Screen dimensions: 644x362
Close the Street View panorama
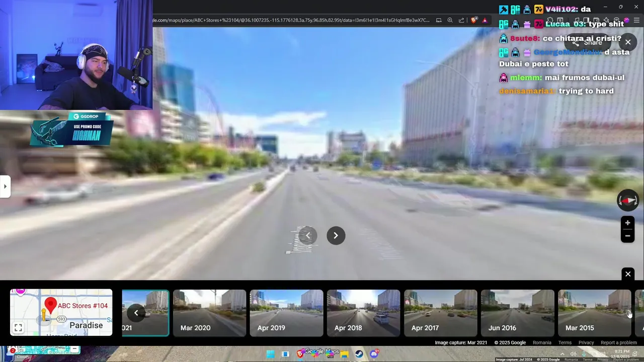[x=628, y=42]
